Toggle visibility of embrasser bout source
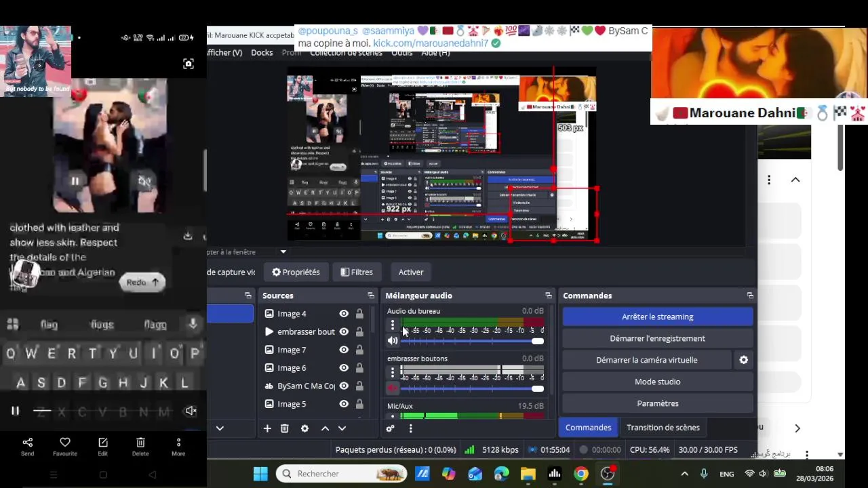This screenshot has height=488, width=868. tap(344, 331)
